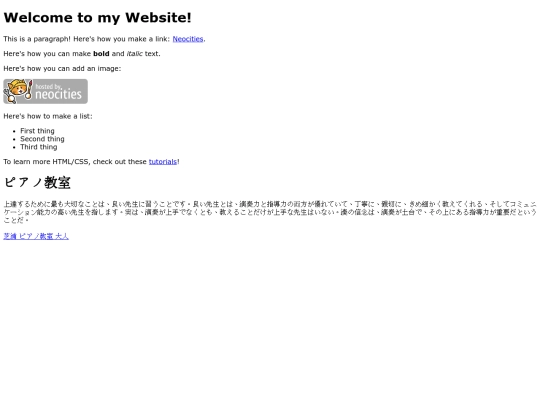Click the italic word 'italic'
540x405 pixels.
coord(134,54)
